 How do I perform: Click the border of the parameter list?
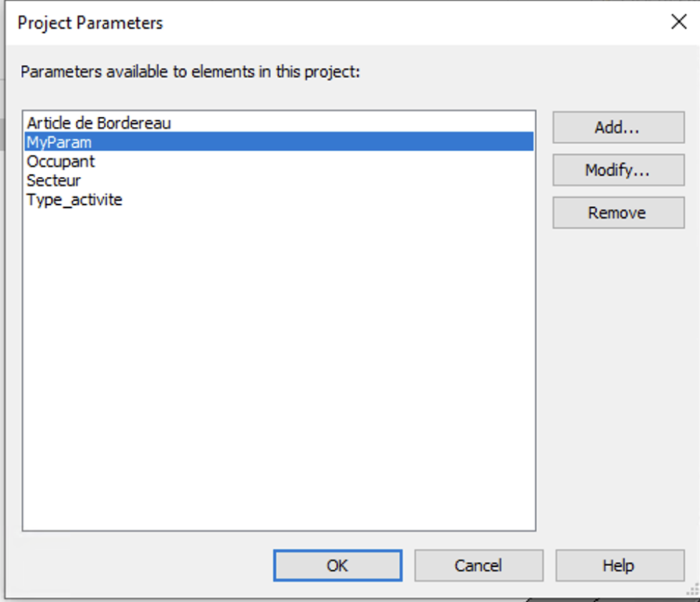click(x=280, y=532)
